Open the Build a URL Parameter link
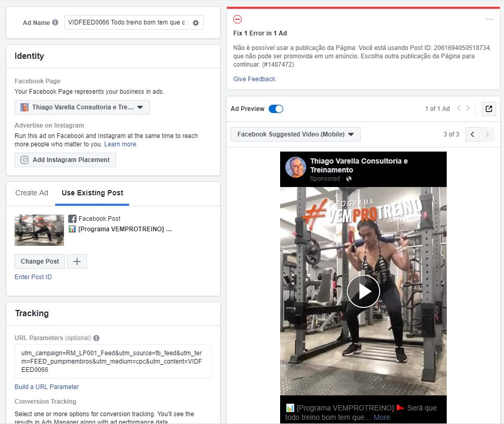This screenshot has width=504, height=424. [47, 387]
